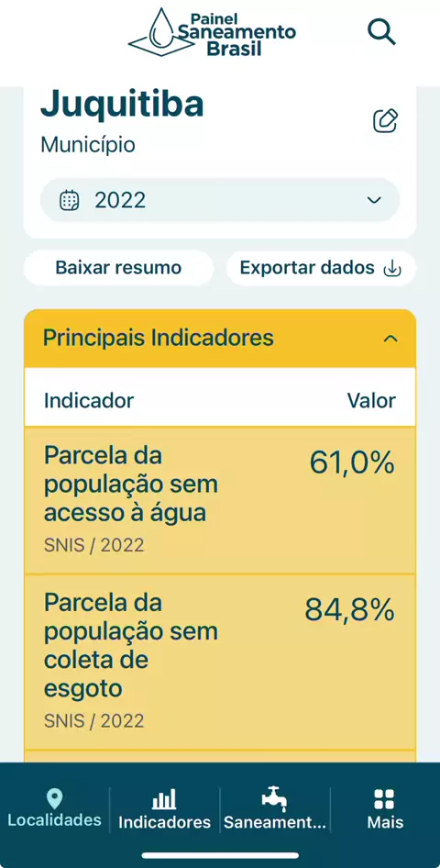Click the Baixar resumo button

click(x=118, y=268)
